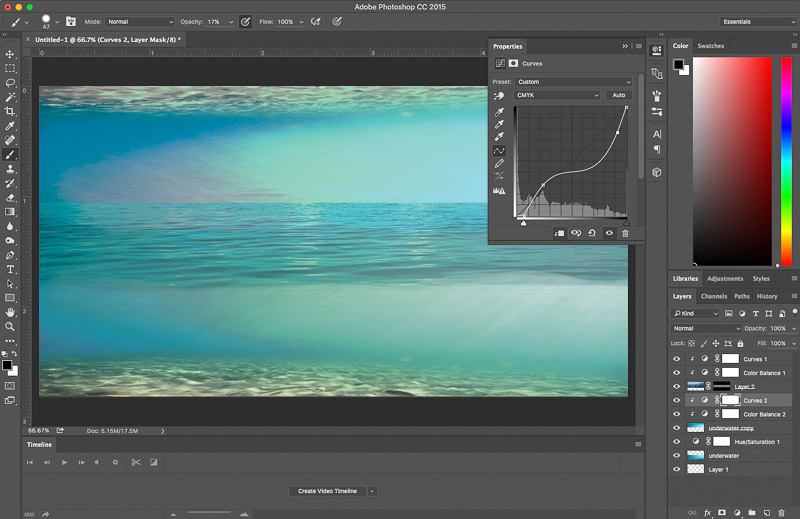800x519 pixels.
Task: Select the Pen tool
Action: pos(10,255)
